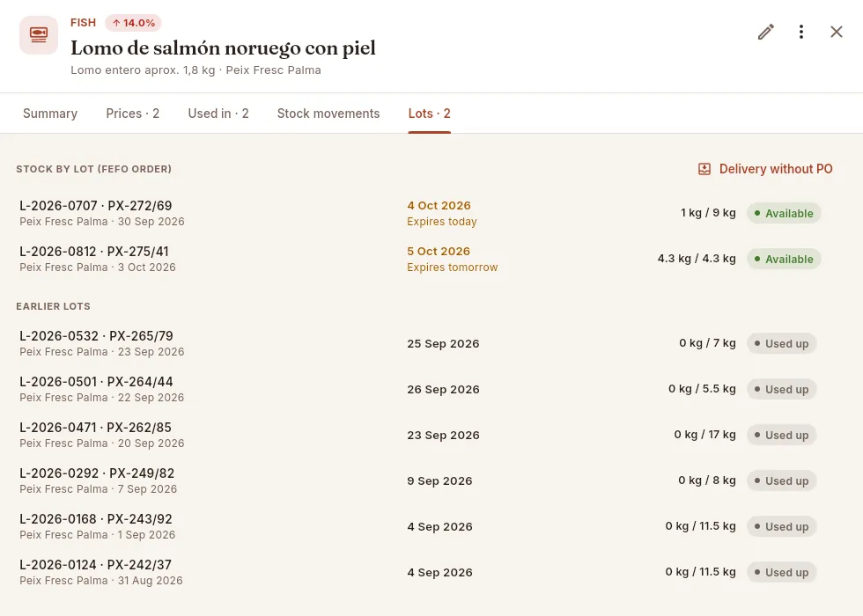The image size is (863, 616).
Task: Go to the Used in tab
Action: pos(218,114)
